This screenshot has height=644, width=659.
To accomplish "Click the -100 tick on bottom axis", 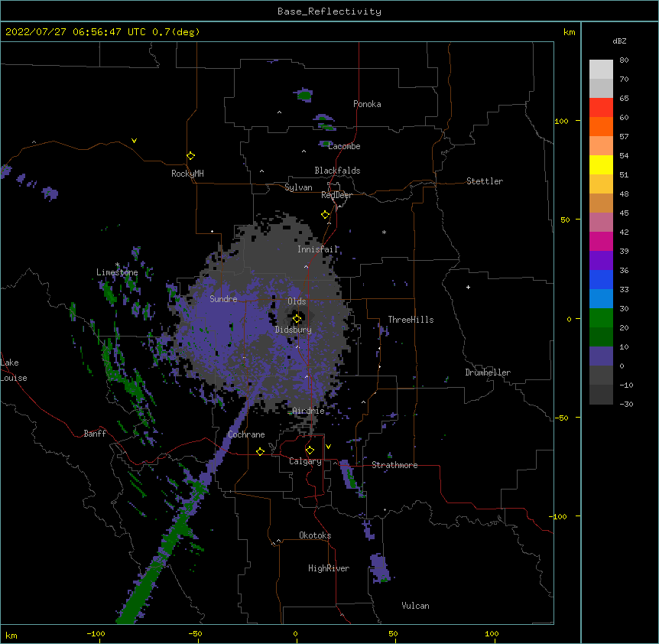I will click(96, 633).
